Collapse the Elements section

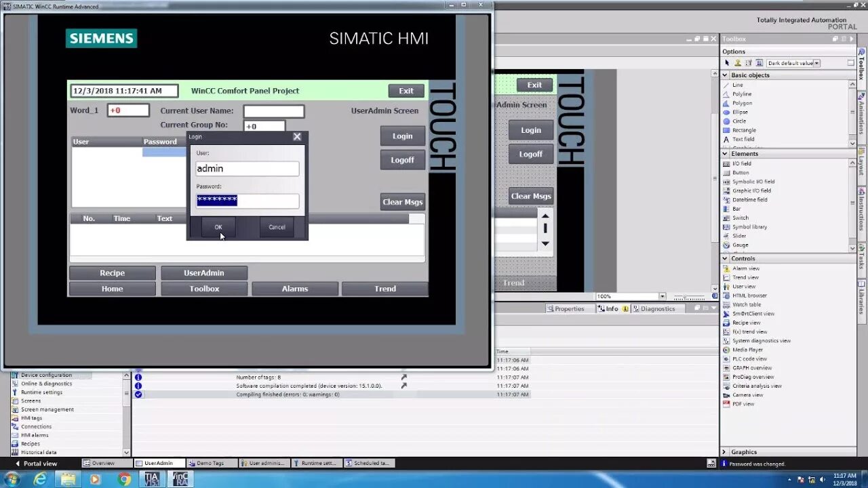[x=725, y=154]
